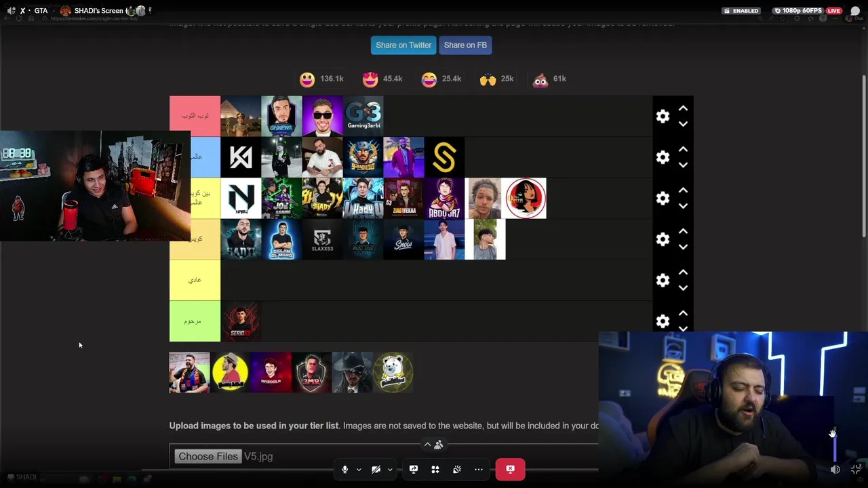The height and width of the screenshot is (488, 868).
Task: Toggle the microphone mute button
Action: click(344, 469)
